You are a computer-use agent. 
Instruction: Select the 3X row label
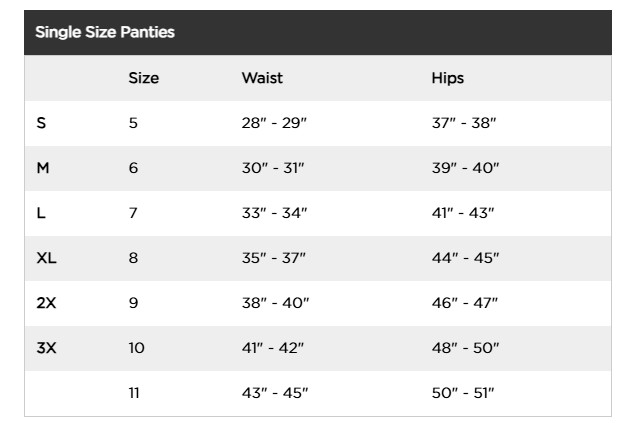[46, 348]
